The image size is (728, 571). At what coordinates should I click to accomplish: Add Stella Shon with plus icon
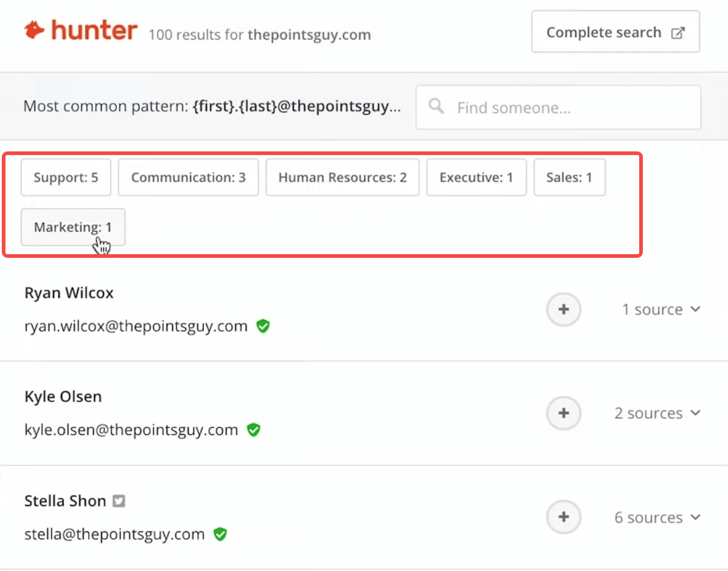pos(564,517)
